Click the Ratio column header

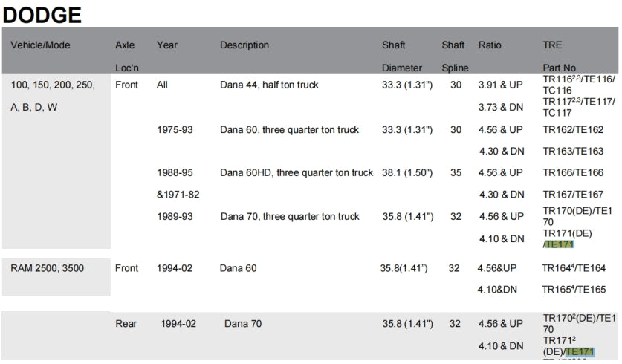(490, 45)
